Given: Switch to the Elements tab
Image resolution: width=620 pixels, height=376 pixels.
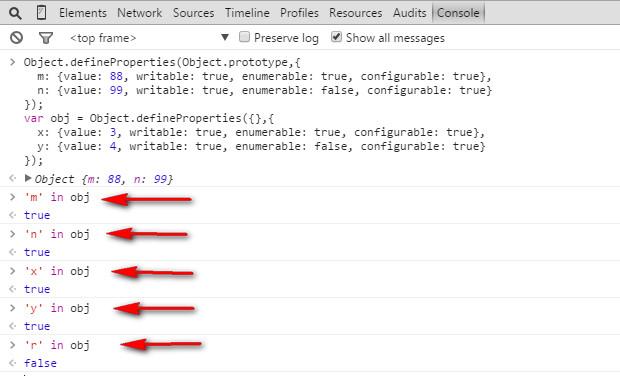Looking at the screenshot, I should [83, 13].
